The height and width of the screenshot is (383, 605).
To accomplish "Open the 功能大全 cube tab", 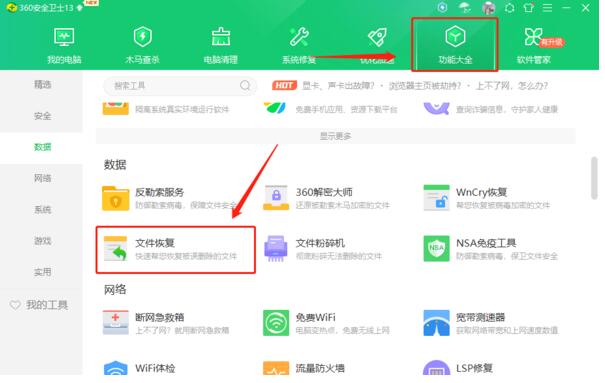I will (455, 45).
